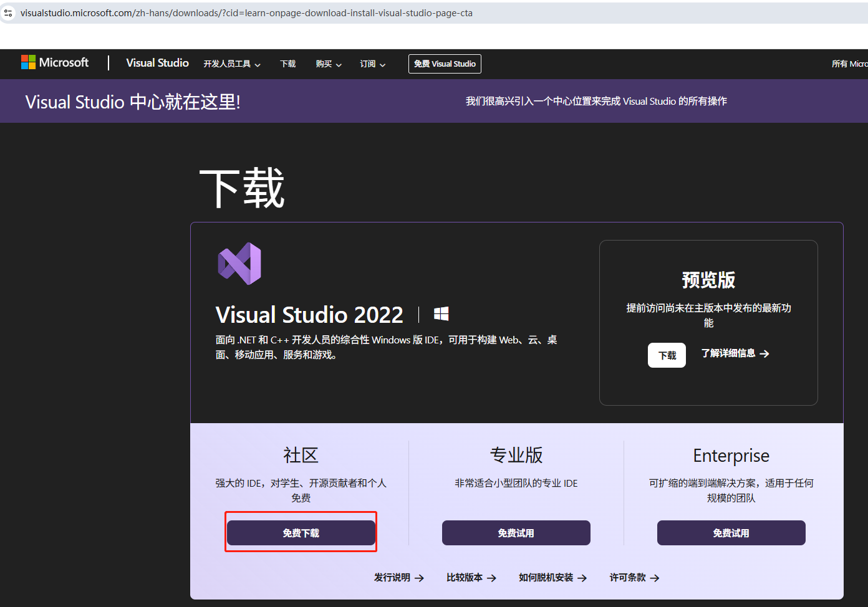Start the Enterprise 免费试用
The height and width of the screenshot is (607, 868).
click(731, 533)
